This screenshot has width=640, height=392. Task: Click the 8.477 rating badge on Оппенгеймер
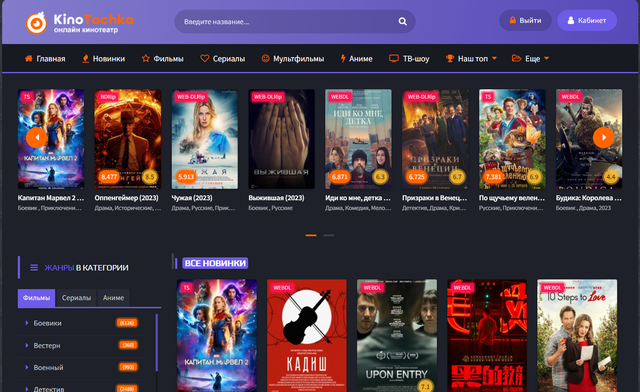109,177
